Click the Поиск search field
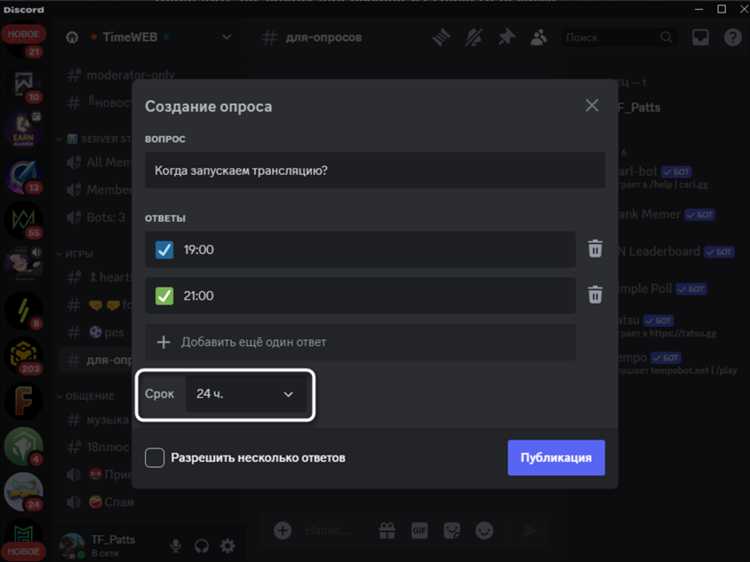Image resolution: width=750 pixels, height=562 pixels. point(617,37)
